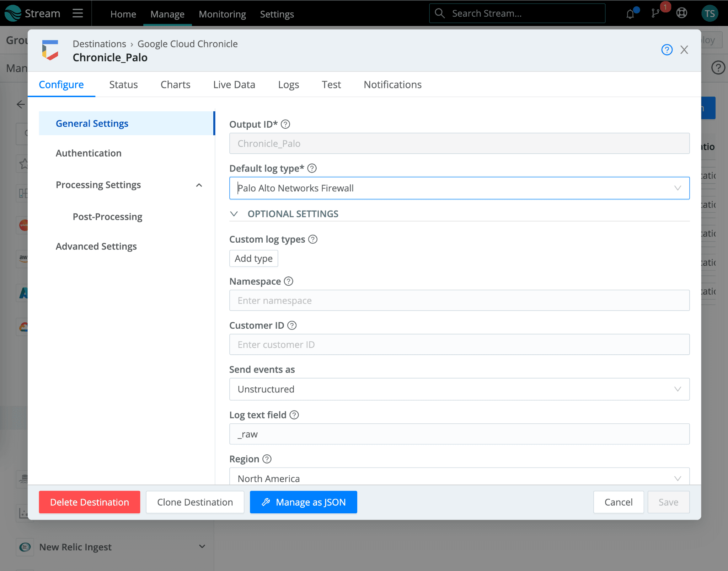Click the Manage as JSON button
Screen dimensions: 728x571
pyautogui.click(x=303, y=502)
